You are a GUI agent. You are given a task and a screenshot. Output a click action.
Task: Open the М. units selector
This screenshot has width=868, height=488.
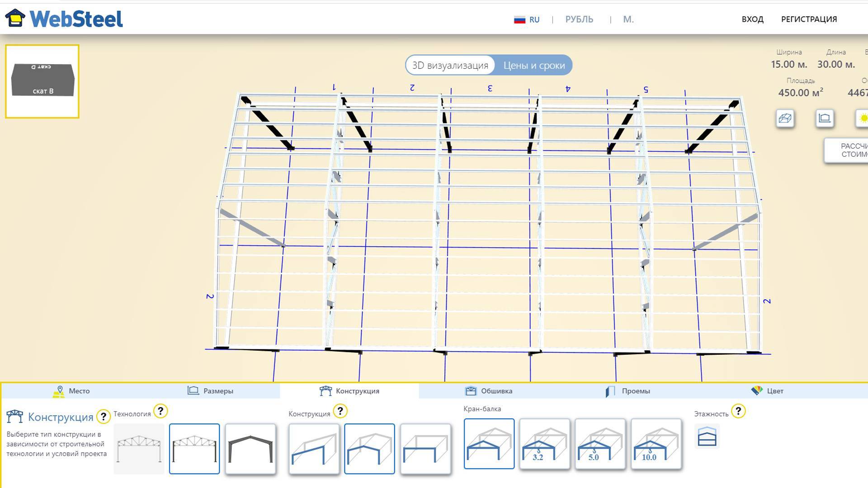point(628,19)
